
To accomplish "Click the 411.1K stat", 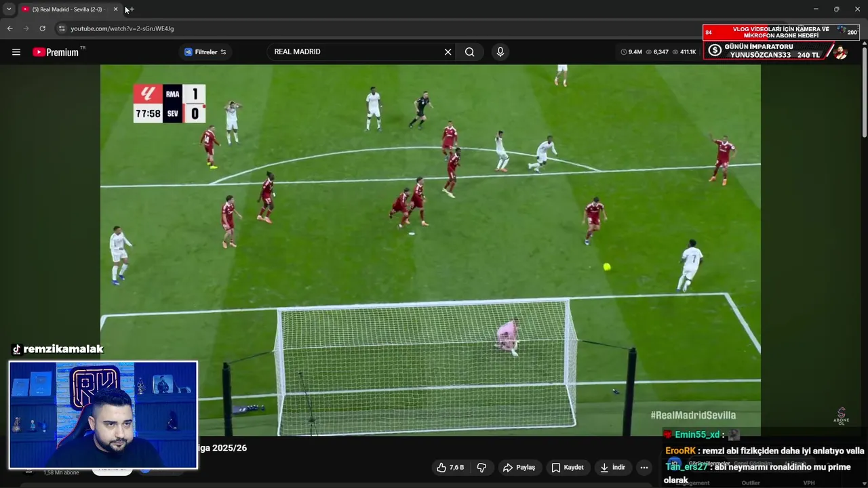I will [684, 52].
